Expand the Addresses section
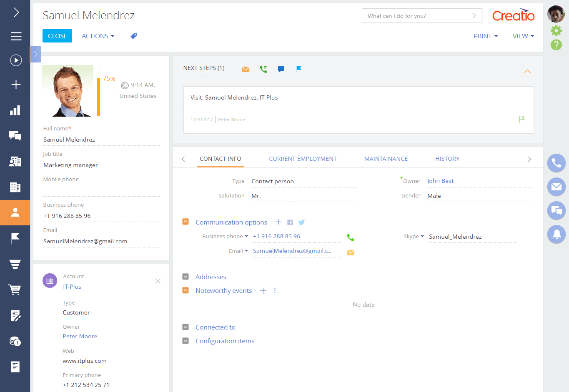This screenshot has width=569, height=392. (185, 277)
